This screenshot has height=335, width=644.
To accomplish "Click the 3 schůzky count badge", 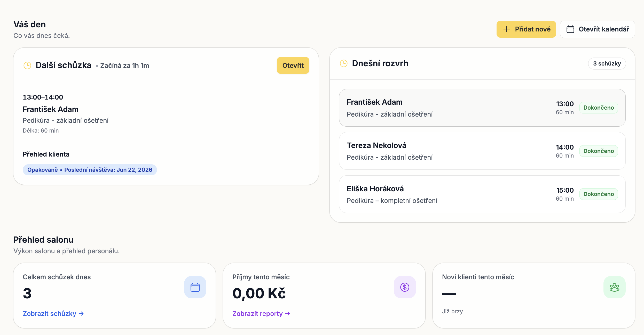I will click(607, 63).
